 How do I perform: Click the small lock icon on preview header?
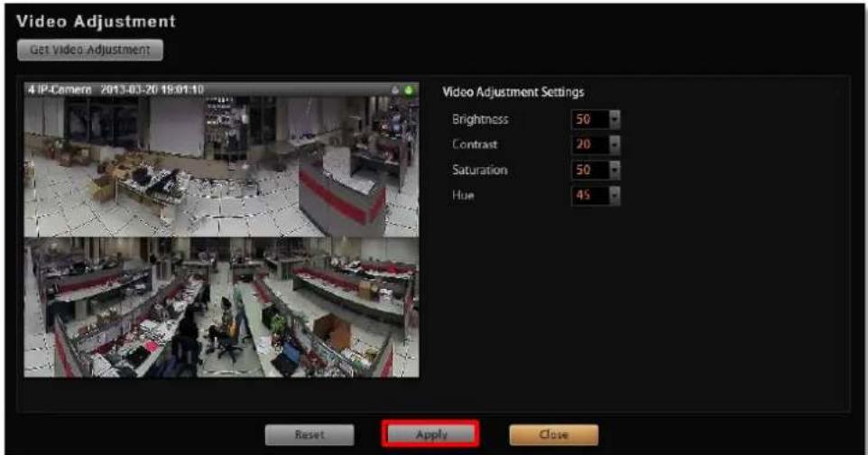pyautogui.click(x=395, y=89)
